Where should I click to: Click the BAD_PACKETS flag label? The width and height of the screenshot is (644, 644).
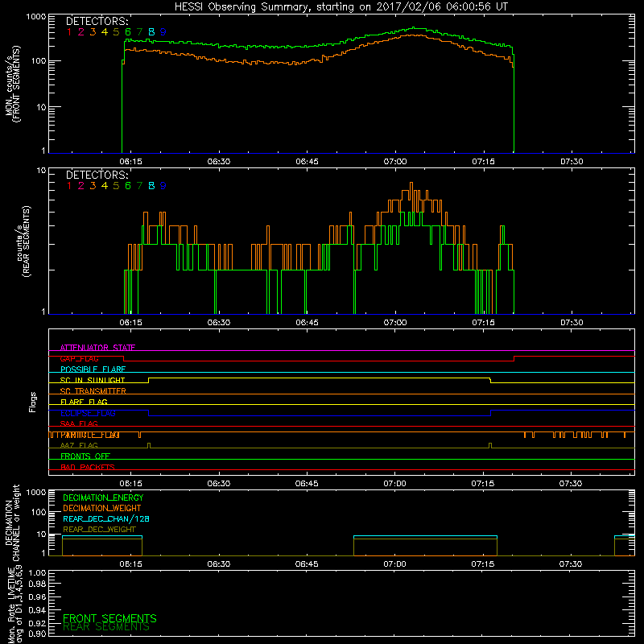click(x=88, y=467)
